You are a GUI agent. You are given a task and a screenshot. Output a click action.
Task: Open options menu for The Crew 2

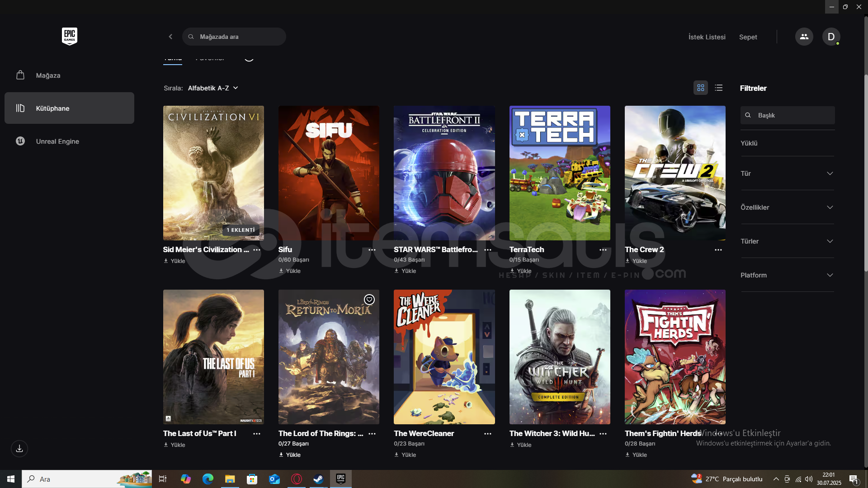718,250
